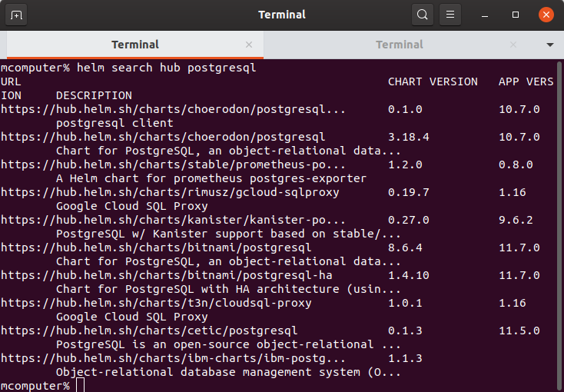Click app version 9.6.2

(516, 221)
